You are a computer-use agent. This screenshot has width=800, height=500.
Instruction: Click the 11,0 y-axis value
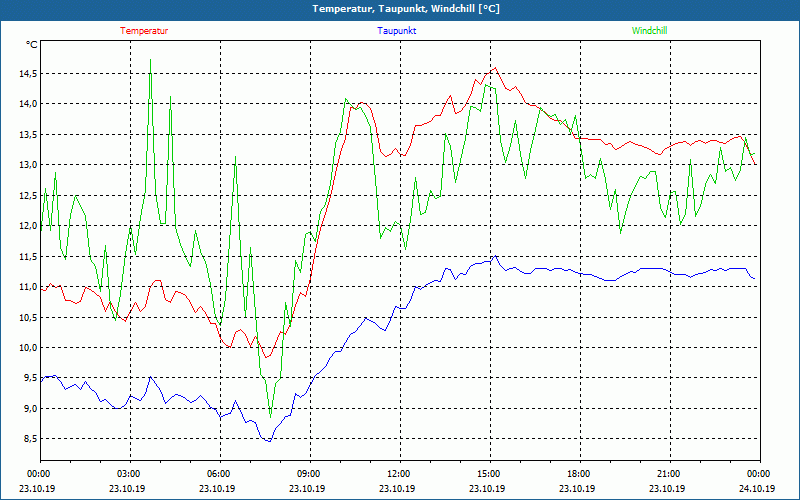point(28,287)
